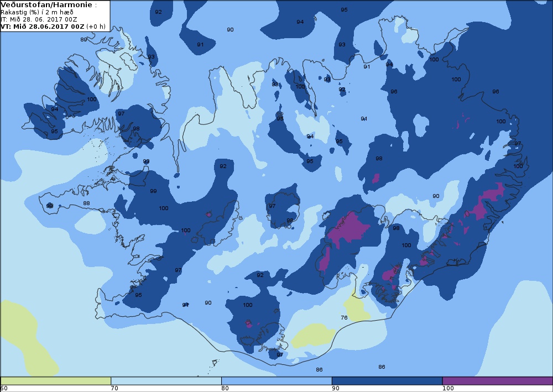Image resolution: width=553 pixels, height=392 pixels.
Task: Click the legend scale label 80
Action: pos(225,389)
